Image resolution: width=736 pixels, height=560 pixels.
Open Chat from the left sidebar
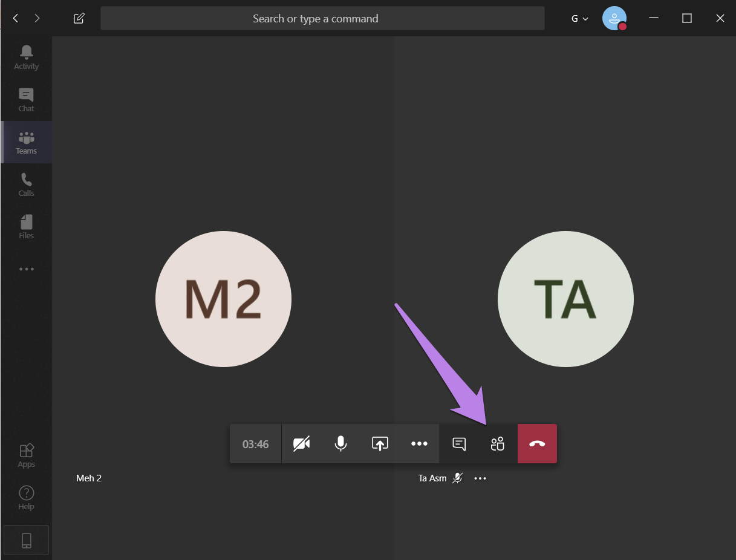[26, 100]
